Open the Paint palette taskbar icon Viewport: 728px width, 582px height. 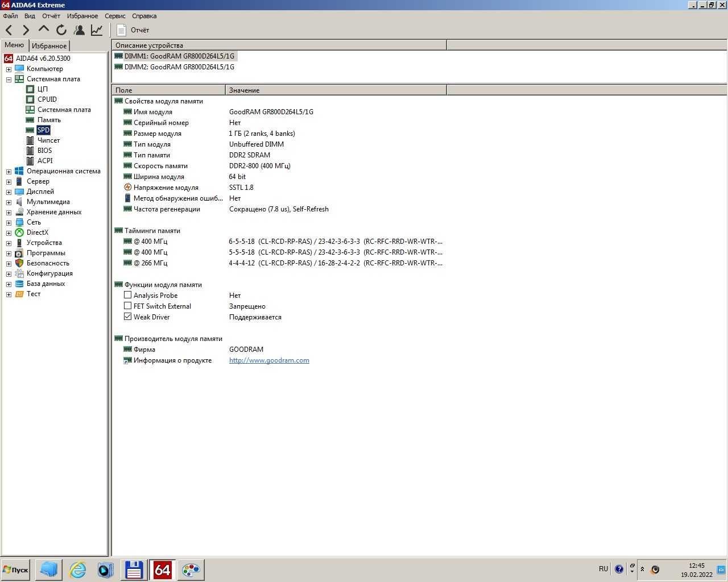tap(191, 569)
